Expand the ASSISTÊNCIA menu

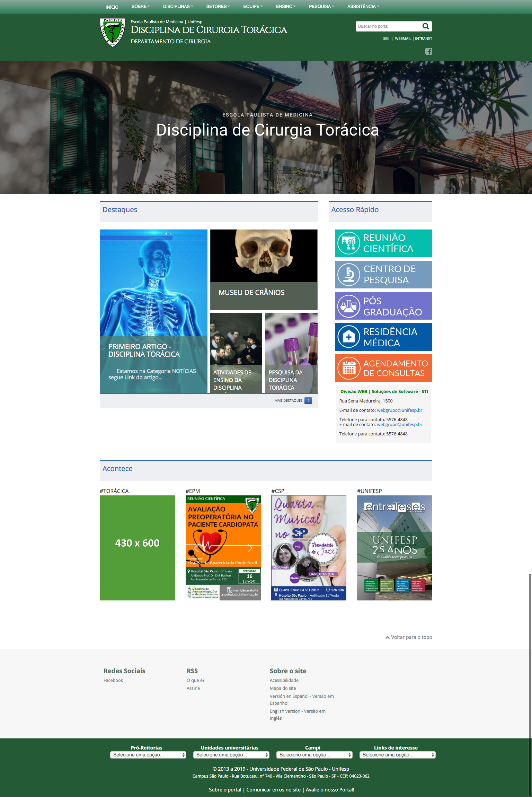tap(363, 7)
